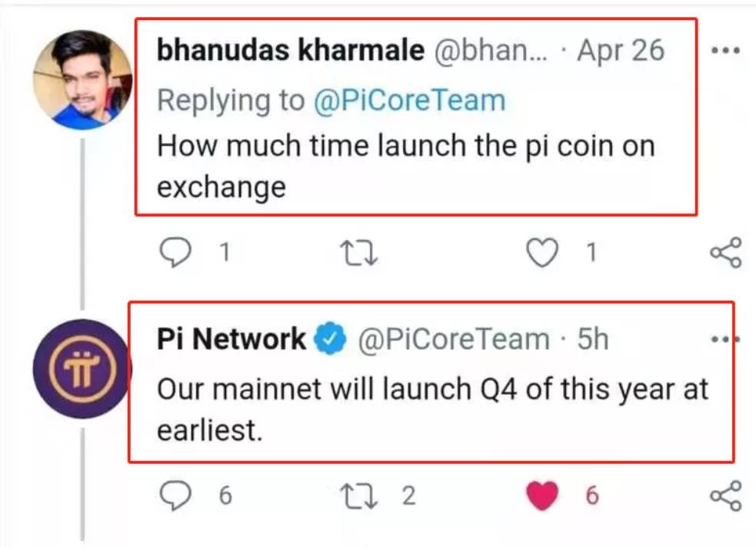Open tweet text about mainnet launch Q4

click(432, 409)
